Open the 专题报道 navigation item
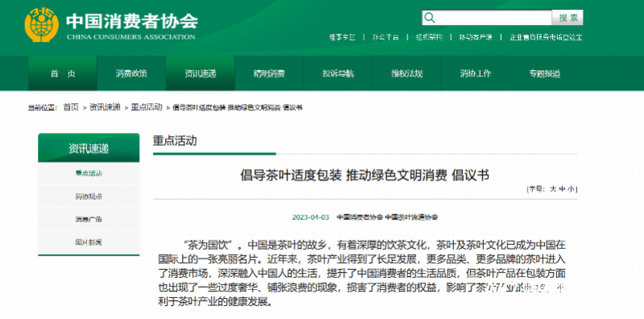Image resolution: width=644 pixels, height=319 pixels. [x=545, y=73]
